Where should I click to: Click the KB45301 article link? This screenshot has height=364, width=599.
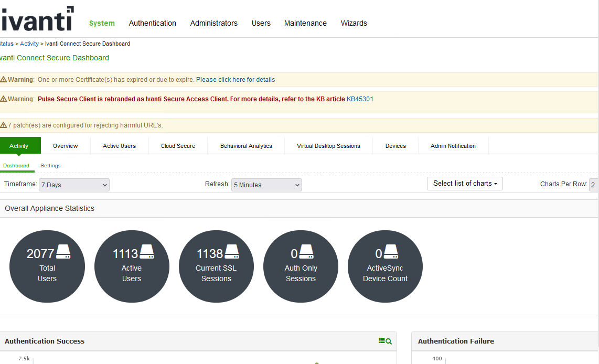[360, 99]
